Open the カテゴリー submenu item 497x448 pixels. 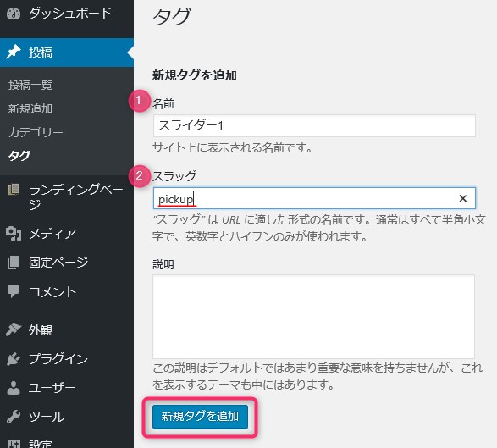click(36, 132)
